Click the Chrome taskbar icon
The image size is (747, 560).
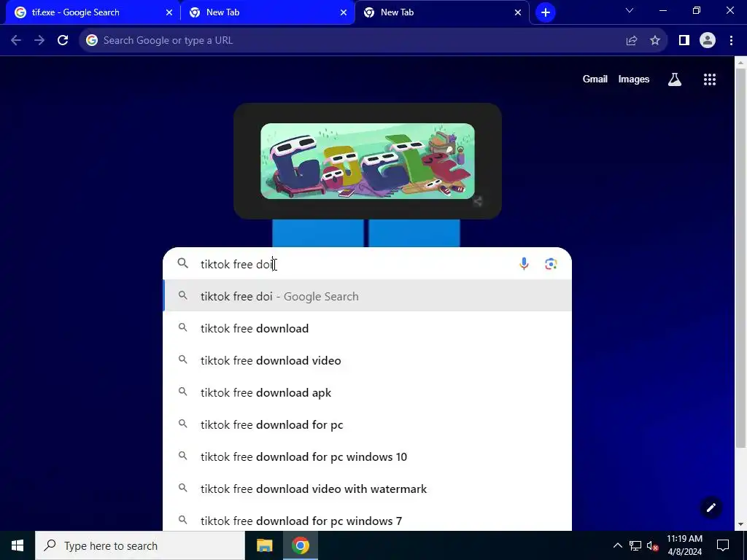click(300, 545)
